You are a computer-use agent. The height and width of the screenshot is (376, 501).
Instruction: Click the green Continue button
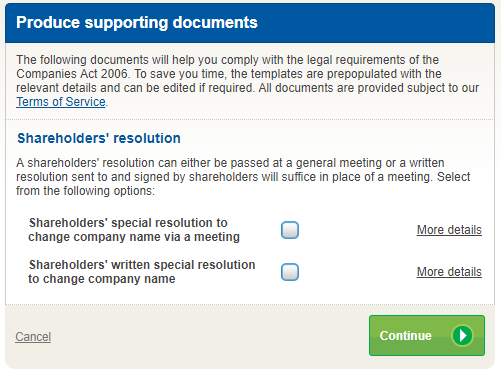pos(427,335)
